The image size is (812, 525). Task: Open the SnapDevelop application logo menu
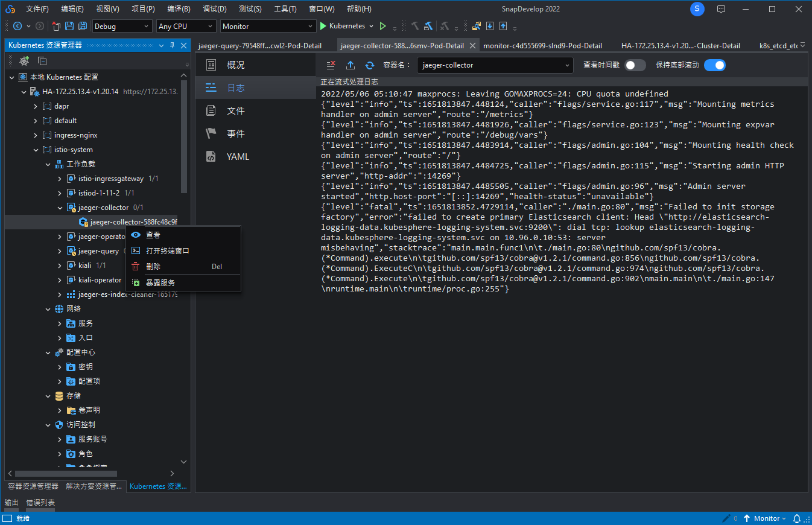[10, 9]
